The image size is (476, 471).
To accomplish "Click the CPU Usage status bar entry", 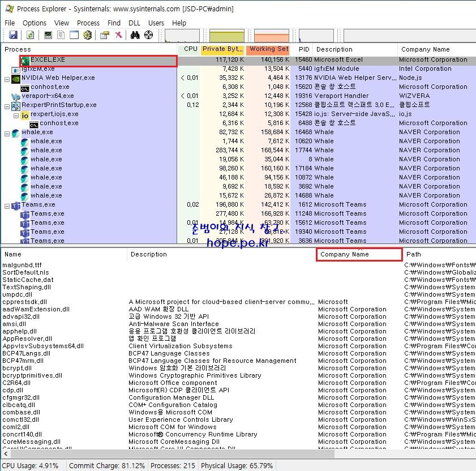I will click(31, 466).
